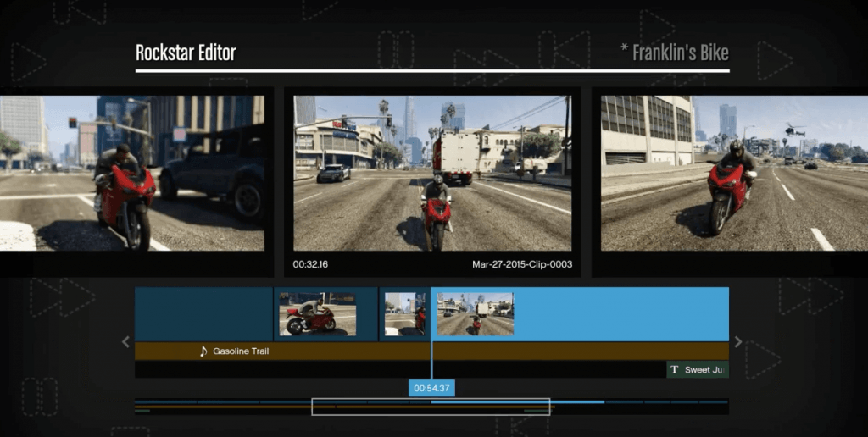Select the parked red bike clip thumbnail
Viewport: 868px width, 437px height.
(x=317, y=314)
